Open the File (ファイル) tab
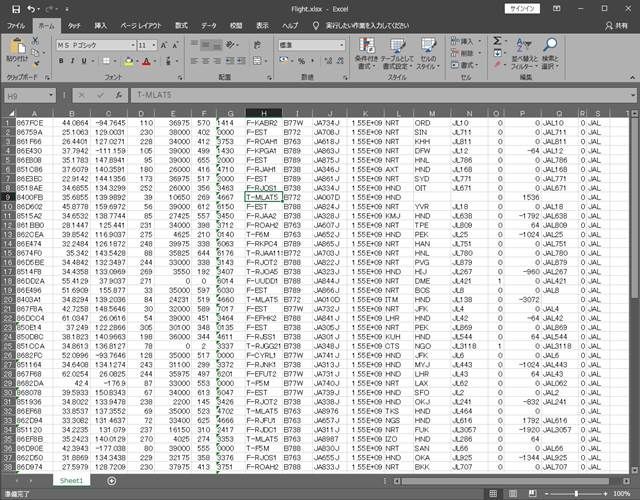The image size is (640, 500). click(16, 26)
